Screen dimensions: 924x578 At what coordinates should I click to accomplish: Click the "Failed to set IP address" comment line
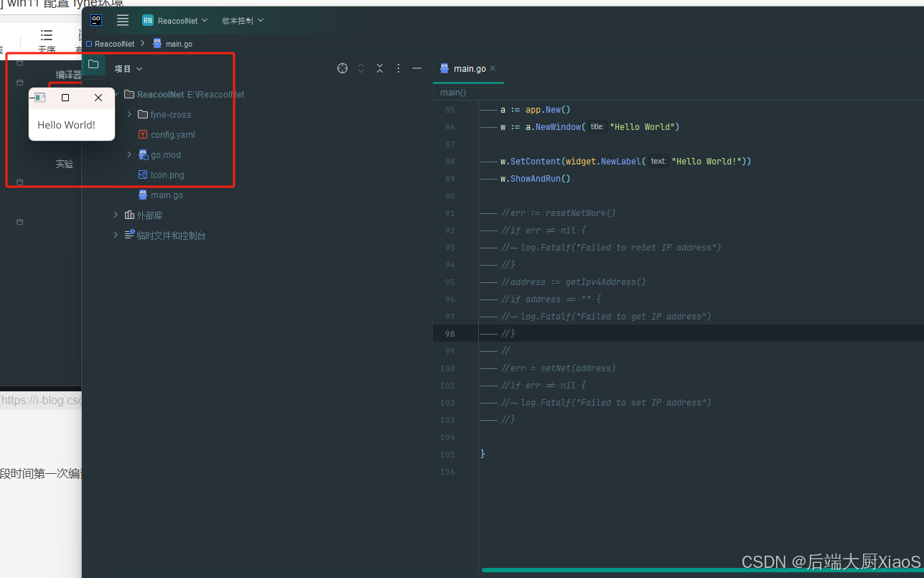click(x=605, y=403)
